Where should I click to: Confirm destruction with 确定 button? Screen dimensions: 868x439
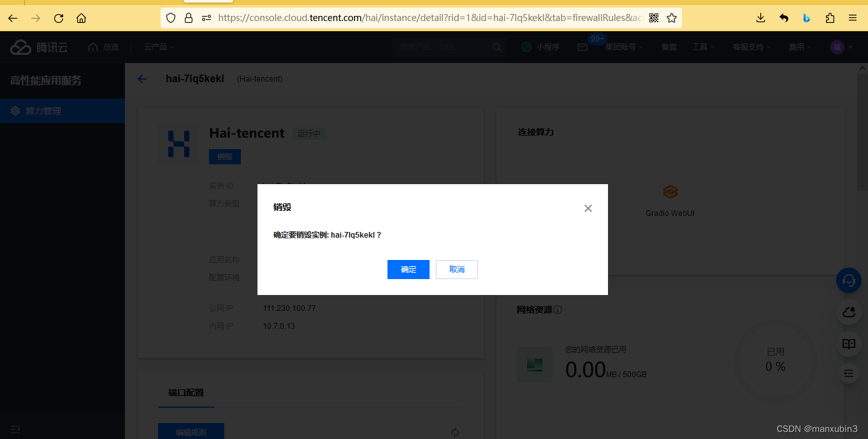409,270
